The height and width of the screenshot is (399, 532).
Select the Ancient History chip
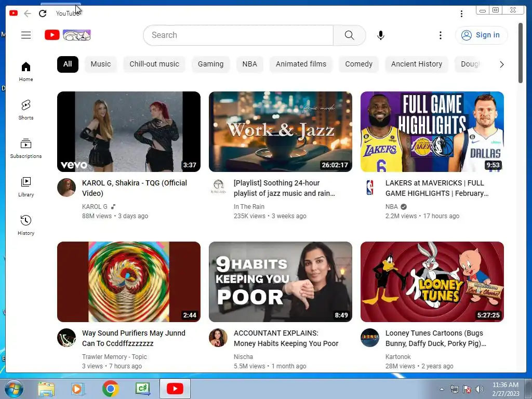pyautogui.click(x=417, y=64)
